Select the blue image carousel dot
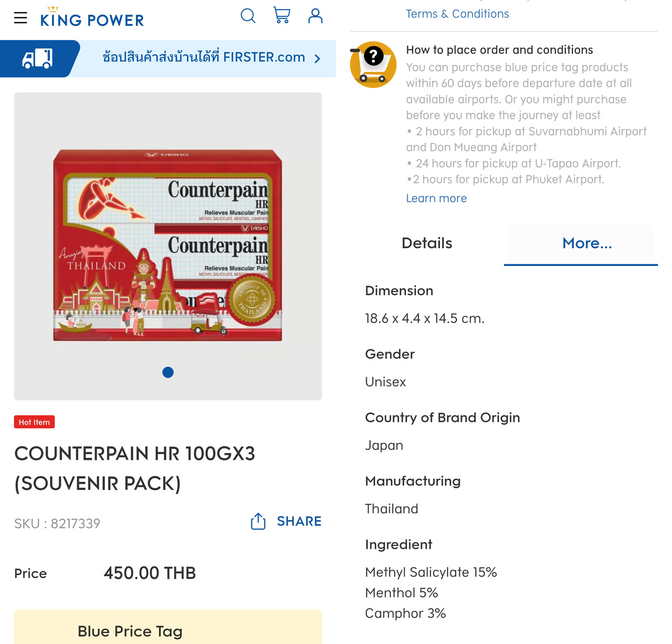The width and height of the screenshot is (672, 644). pos(168,372)
